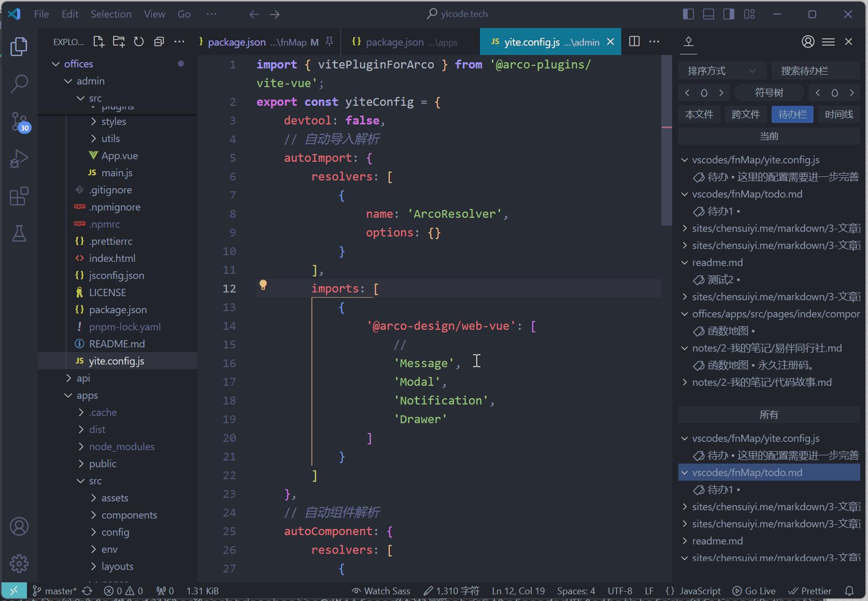This screenshot has width=868, height=601.
Task: Open the Selection menu
Action: tap(111, 14)
